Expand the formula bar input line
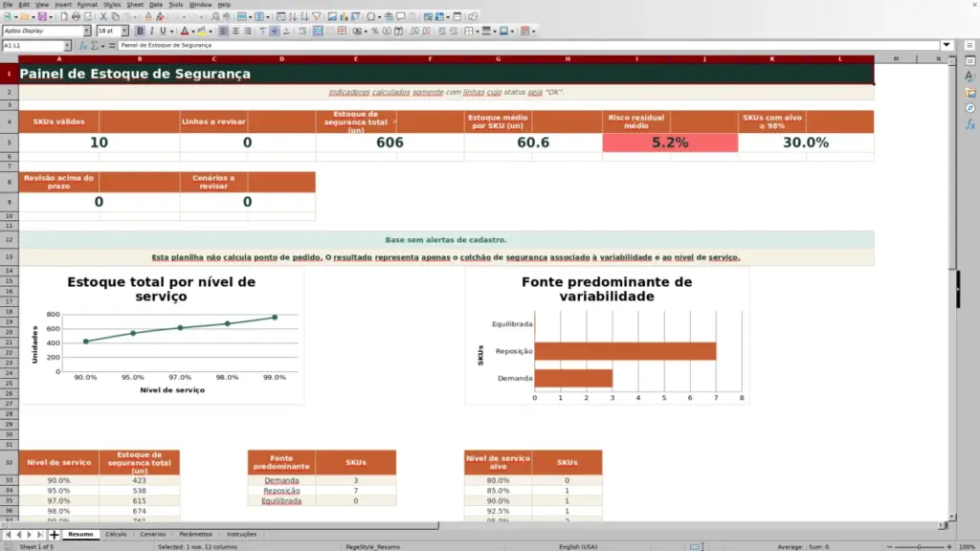The image size is (980, 551). click(947, 46)
